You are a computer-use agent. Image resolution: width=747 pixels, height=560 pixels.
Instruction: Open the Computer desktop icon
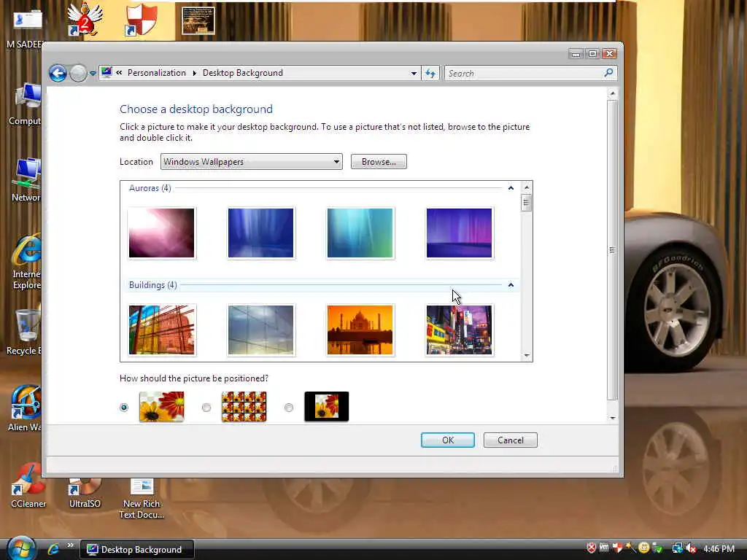click(26, 104)
